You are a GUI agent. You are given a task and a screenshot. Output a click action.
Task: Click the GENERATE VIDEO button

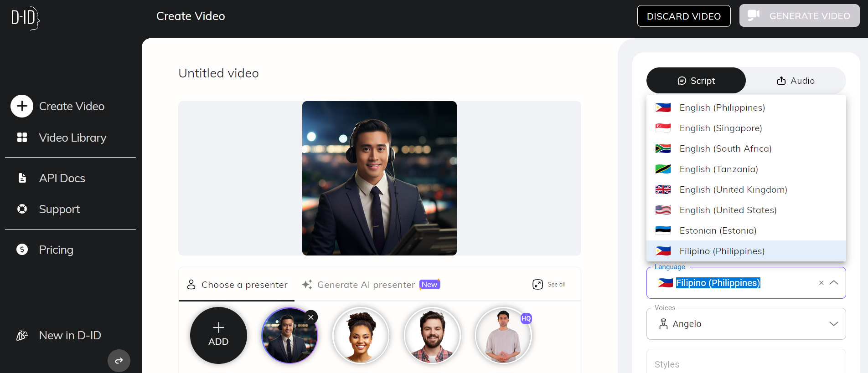click(800, 16)
